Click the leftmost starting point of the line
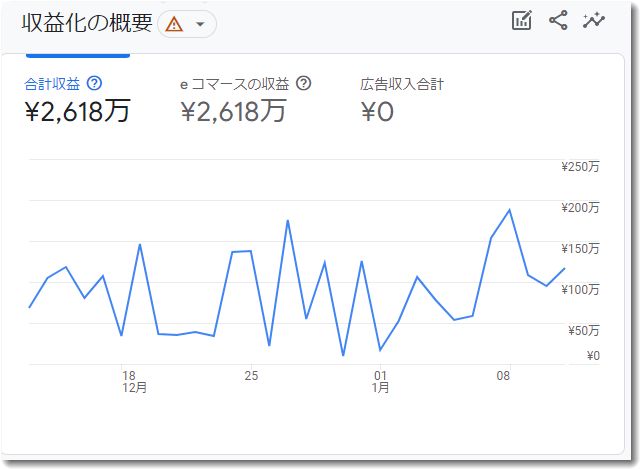 click(29, 307)
